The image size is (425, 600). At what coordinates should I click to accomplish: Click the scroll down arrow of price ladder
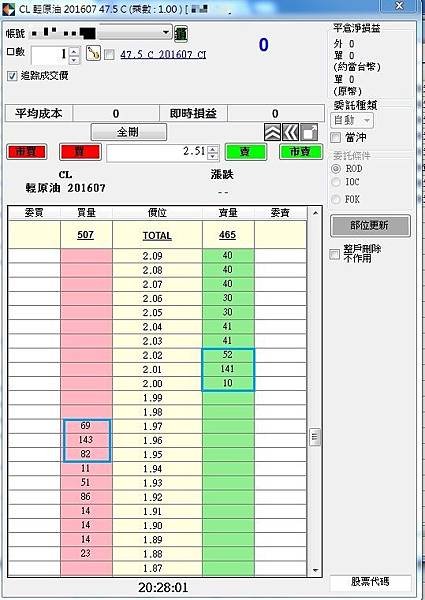coord(315,570)
